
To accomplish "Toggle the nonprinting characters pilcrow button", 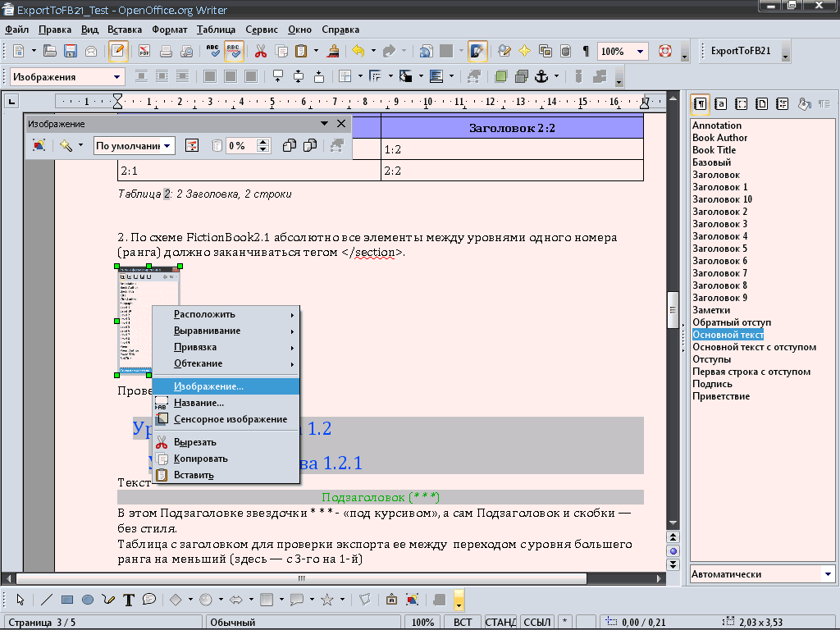I will [x=586, y=51].
